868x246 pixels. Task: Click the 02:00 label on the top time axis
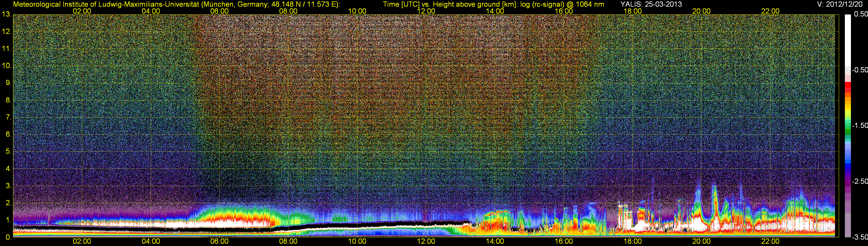coord(82,11)
